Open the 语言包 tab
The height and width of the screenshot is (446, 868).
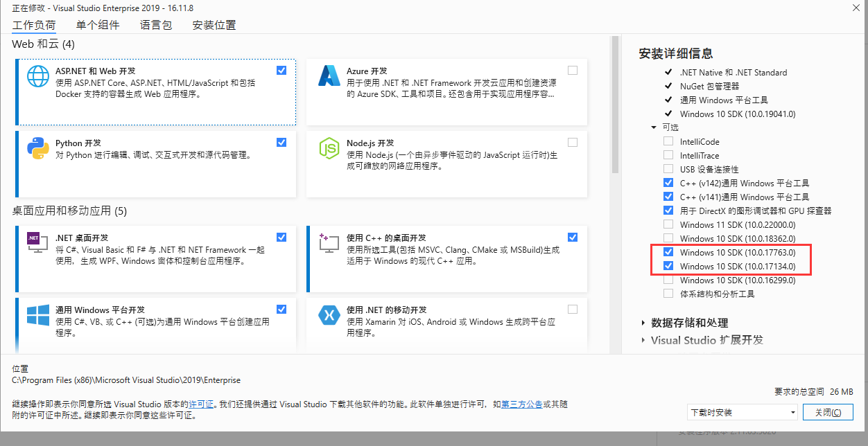tap(156, 24)
